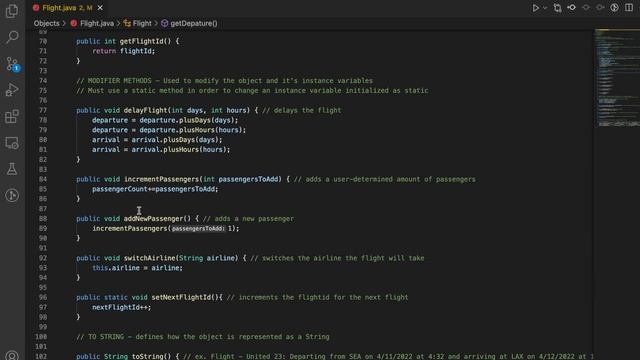Screen dimensions: 640x360
Task: Click the dimmed navigate-forward commit icon
Action: tap(600, 8)
